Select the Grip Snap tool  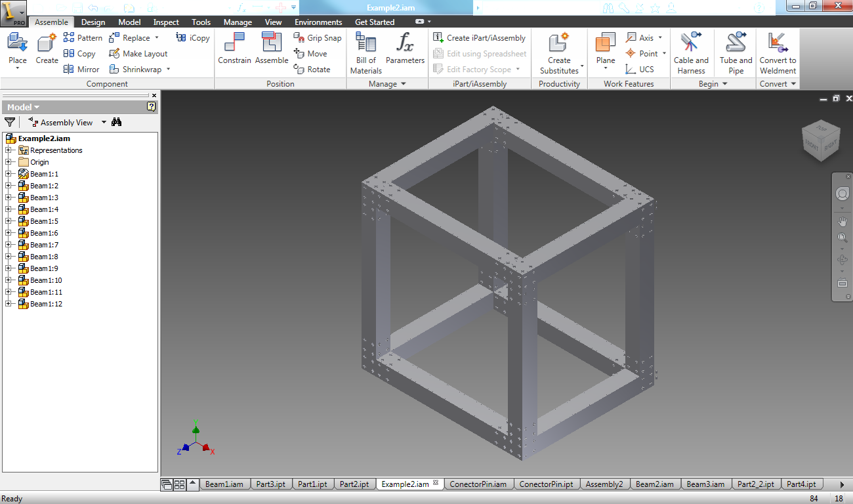coord(318,38)
